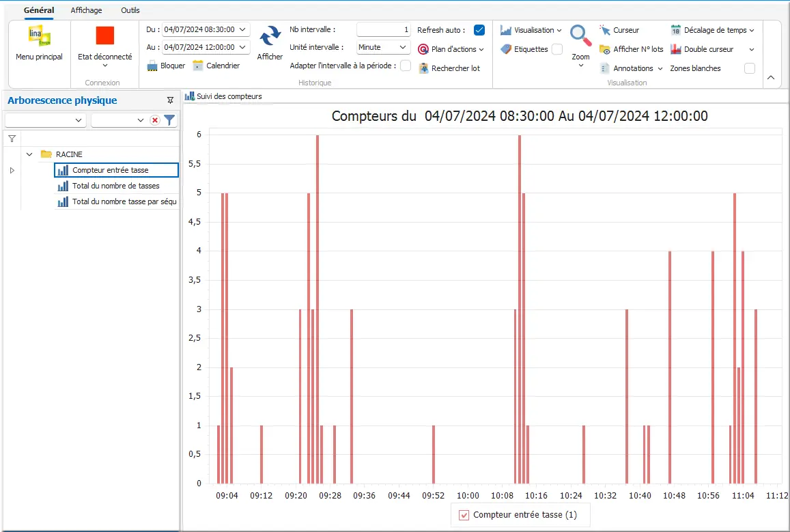Click the Total du nombre tasse par séqu icon
This screenshot has height=532, width=790.
click(x=63, y=201)
